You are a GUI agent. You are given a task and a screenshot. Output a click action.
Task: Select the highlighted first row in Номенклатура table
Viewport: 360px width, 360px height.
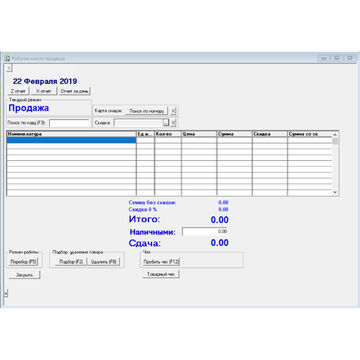pyautogui.click(x=72, y=140)
